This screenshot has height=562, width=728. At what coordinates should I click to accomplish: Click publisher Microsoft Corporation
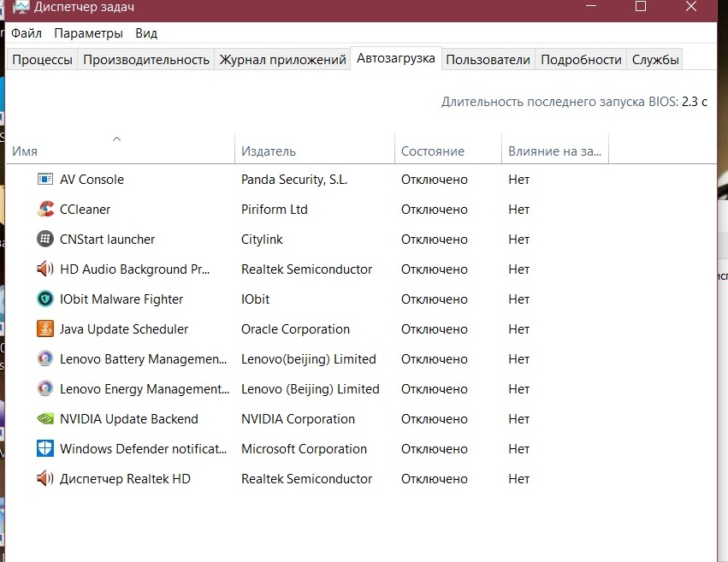304,449
